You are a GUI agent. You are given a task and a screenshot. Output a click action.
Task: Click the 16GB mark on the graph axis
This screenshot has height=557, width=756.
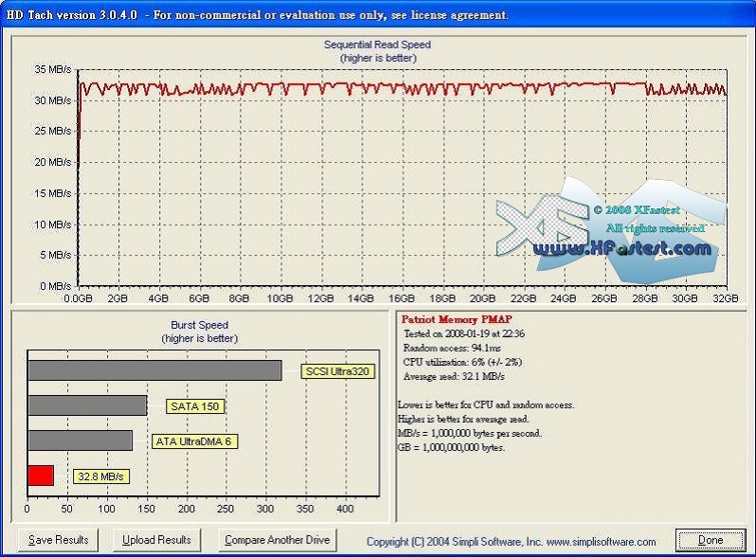pos(401,297)
